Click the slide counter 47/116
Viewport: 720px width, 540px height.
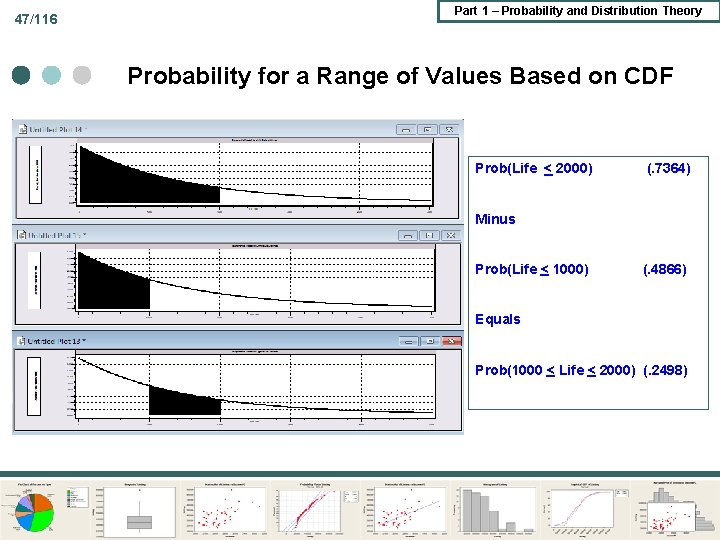(36, 19)
